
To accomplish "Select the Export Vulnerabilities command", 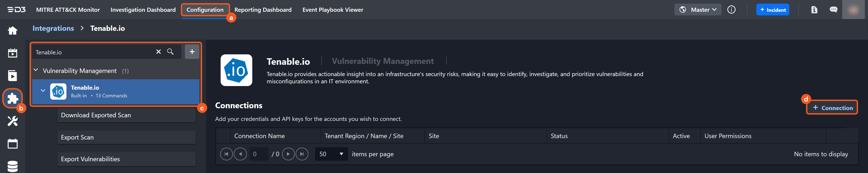I will (126, 159).
